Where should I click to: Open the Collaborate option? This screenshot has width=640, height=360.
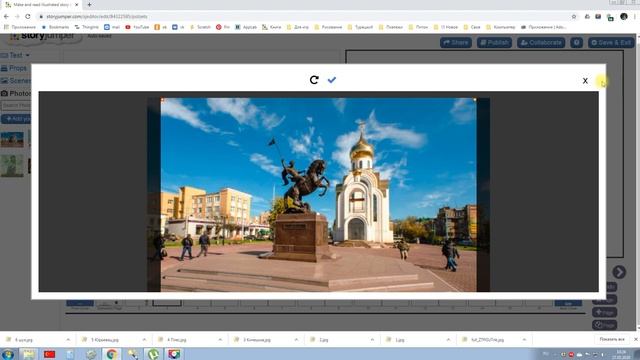pyautogui.click(x=541, y=42)
